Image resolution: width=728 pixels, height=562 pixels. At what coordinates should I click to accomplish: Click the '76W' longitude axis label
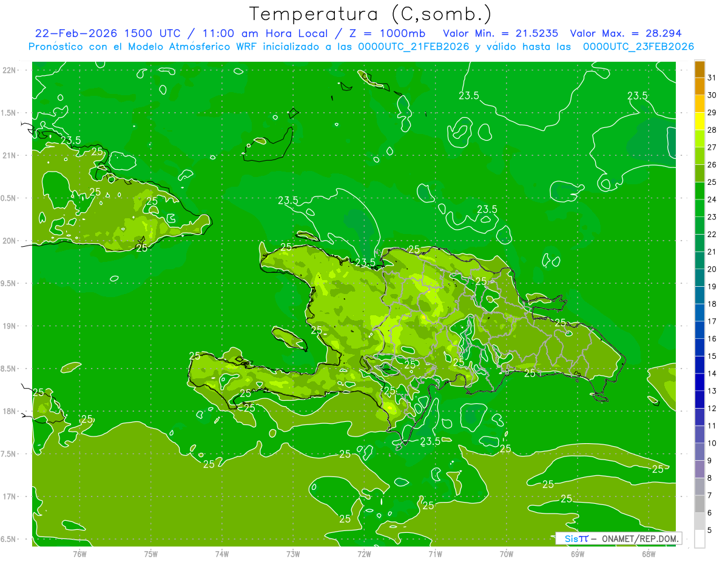[80, 554]
